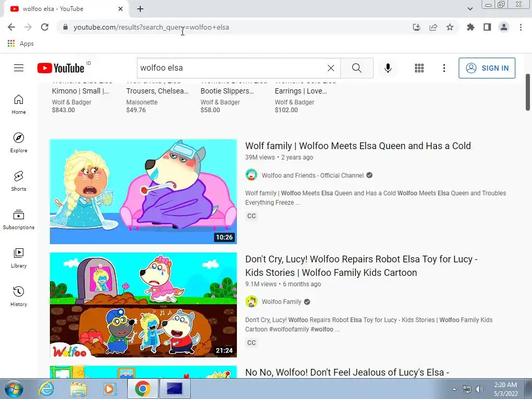Bookmark this page with the star icon
The height and width of the screenshot is (399, 532).
[x=449, y=27]
